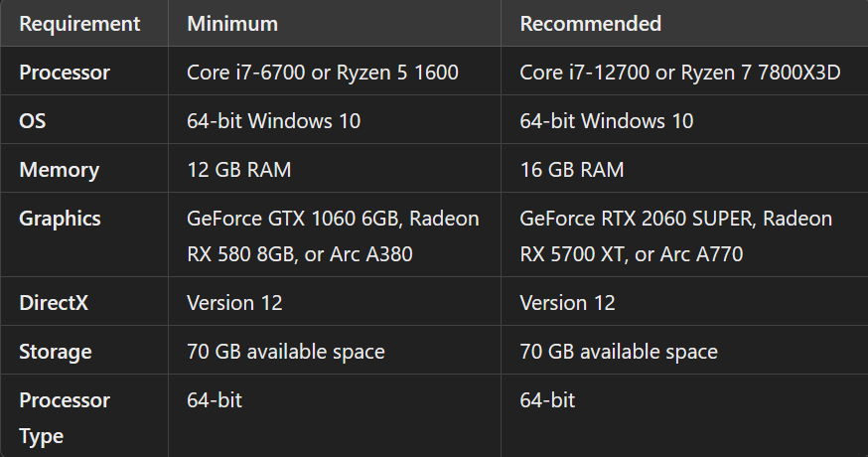
Task: Click the 16 GB RAM cell
Action: [x=572, y=170]
